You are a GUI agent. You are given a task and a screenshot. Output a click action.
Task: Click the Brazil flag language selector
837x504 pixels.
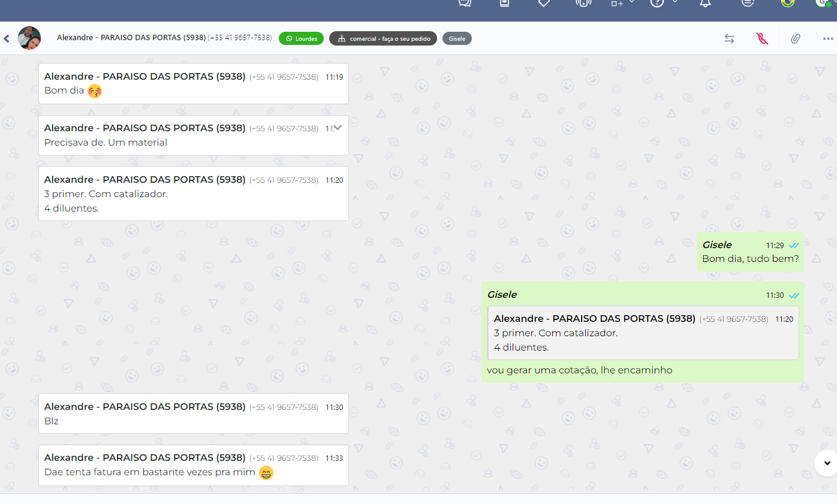click(x=787, y=3)
